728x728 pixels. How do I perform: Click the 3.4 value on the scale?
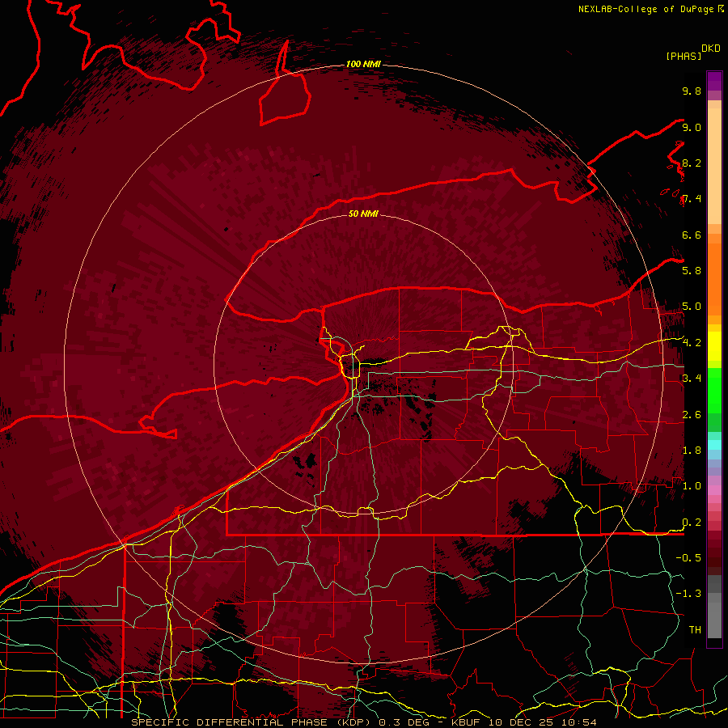(x=692, y=378)
